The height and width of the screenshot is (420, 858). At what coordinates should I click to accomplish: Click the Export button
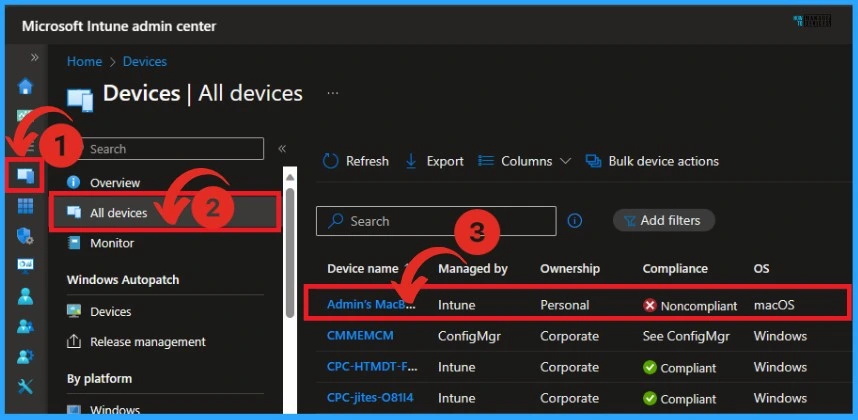click(434, 161)
